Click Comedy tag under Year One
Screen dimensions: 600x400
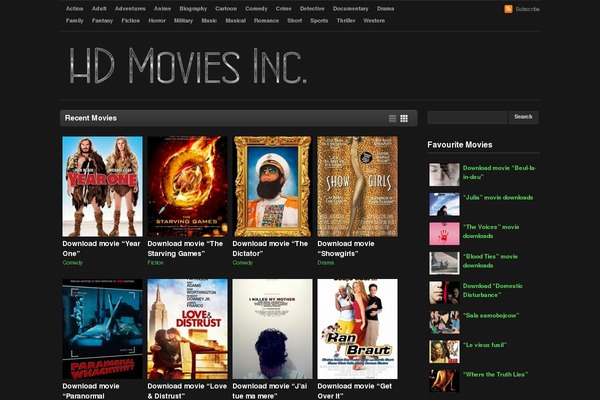pyautogui.click(x=72, y=263)
